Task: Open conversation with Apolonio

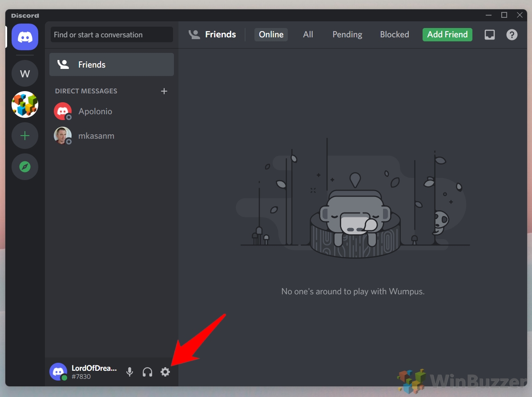Action: pos(112,111)
